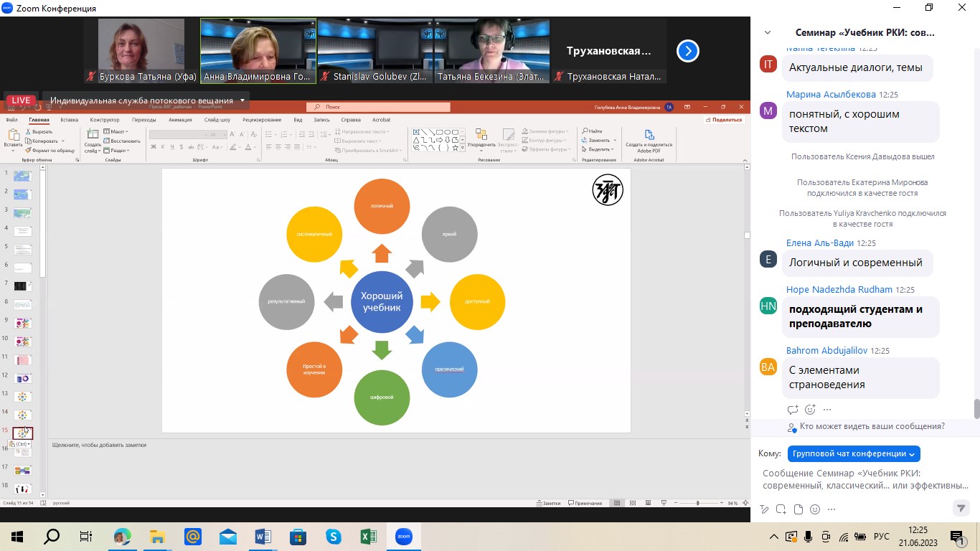
Task: Open the Word app from the taskbar
Action: click(x=263, y=537)
